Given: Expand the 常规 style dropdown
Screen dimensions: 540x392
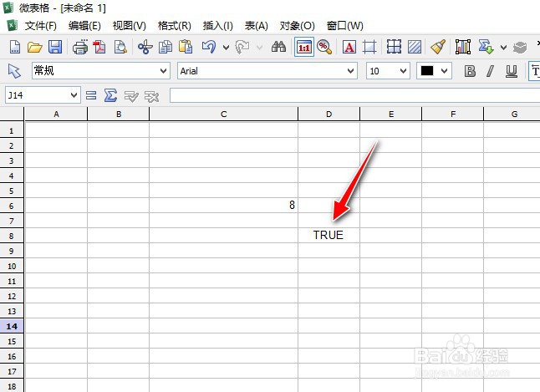Looking at the screenshot, I should [x=163, y=71].
